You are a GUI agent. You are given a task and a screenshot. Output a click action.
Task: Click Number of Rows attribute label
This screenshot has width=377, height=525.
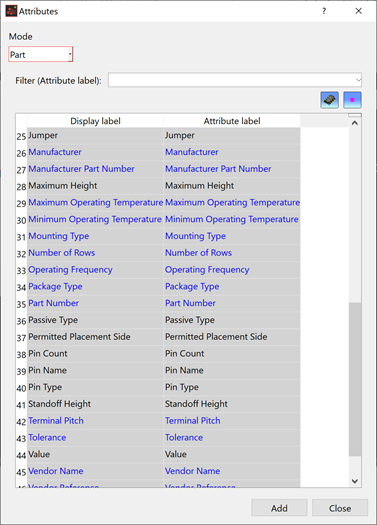[232, 253]
